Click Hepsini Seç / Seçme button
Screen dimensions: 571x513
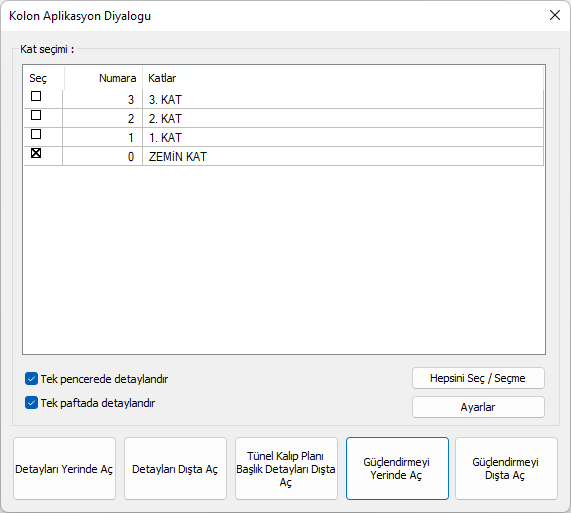pos(478,378)
